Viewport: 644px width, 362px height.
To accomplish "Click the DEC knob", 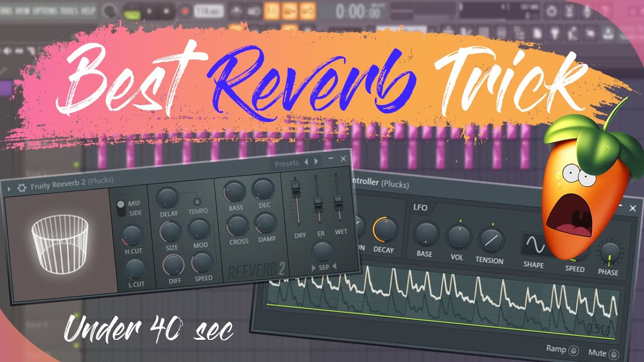I will tap(263, 189).
